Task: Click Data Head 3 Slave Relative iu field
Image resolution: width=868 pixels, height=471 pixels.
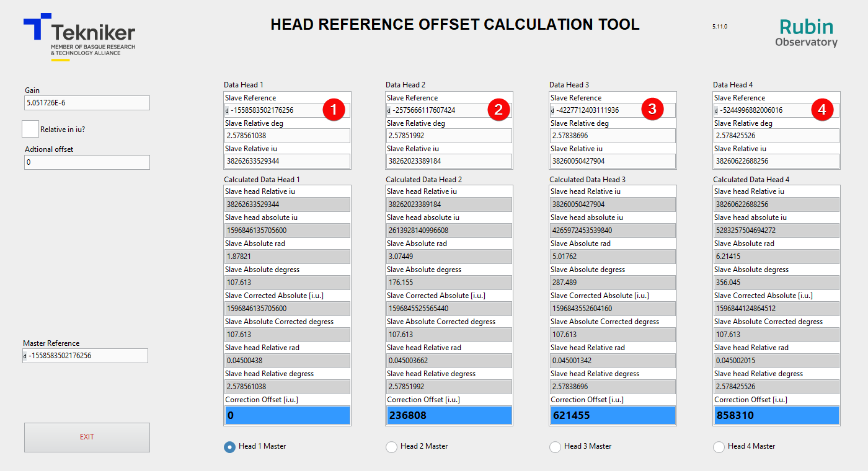Action: click(x=613, y=161)
